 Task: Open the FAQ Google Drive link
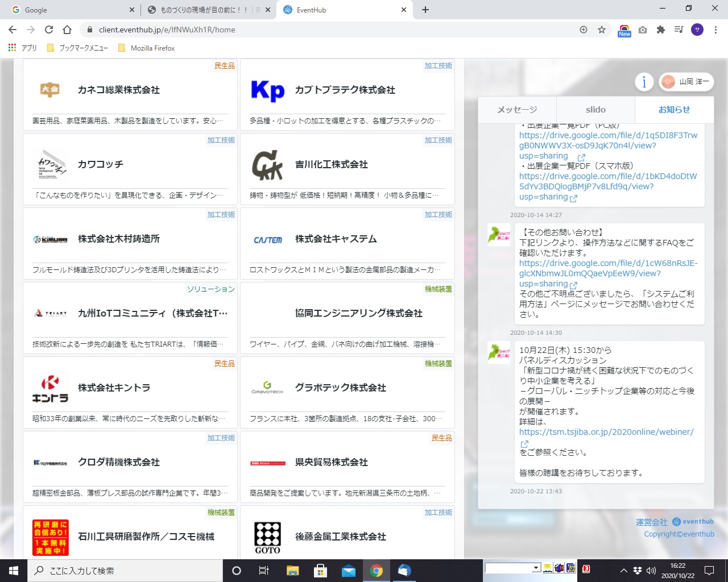click(x=608, y=273)
